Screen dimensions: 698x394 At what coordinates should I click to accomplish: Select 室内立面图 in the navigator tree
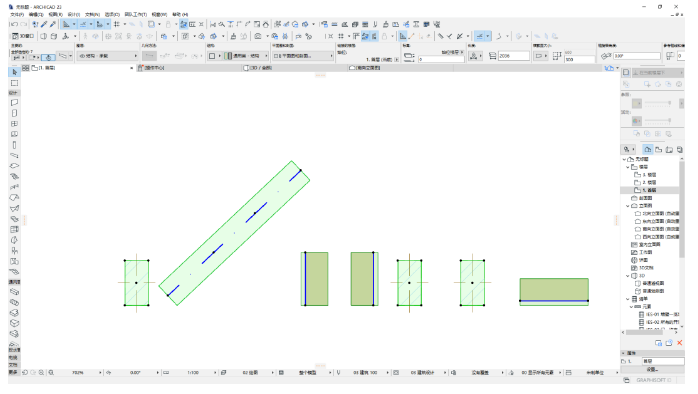coord(649,244)
